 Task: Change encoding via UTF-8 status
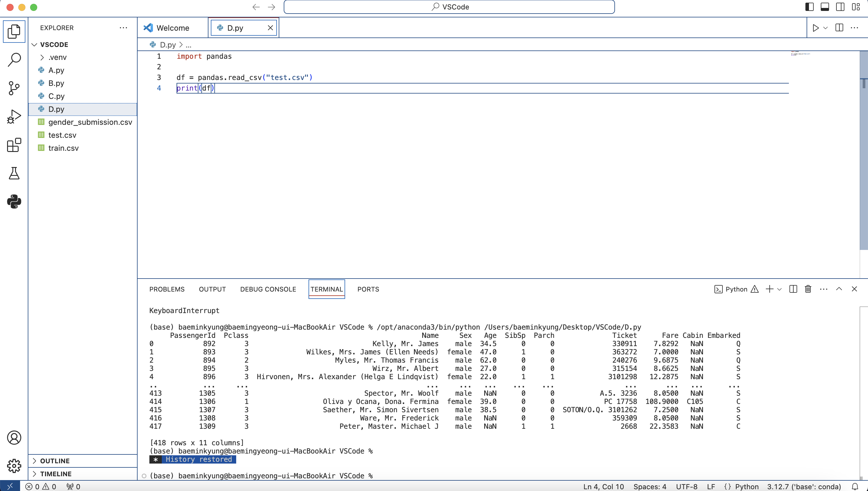click(x=686, y=486)
